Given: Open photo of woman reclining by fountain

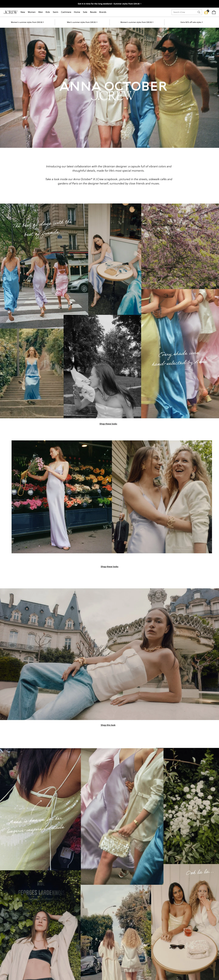Looking at the screenshot, I should (x=109, y=654).
